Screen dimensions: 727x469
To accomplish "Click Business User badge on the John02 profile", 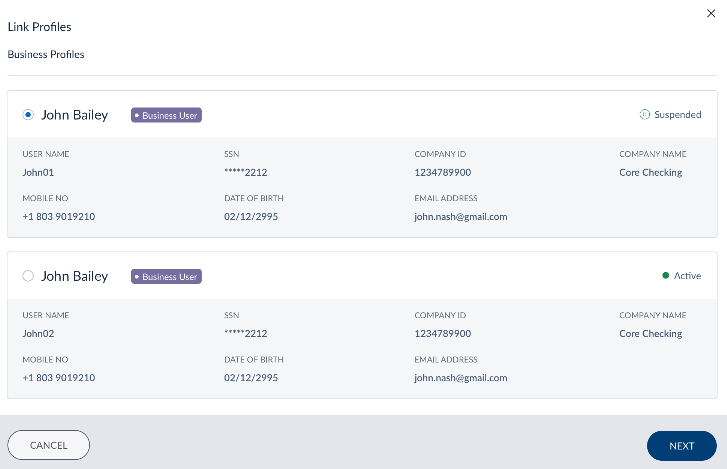I will click(x=167, y=276).
